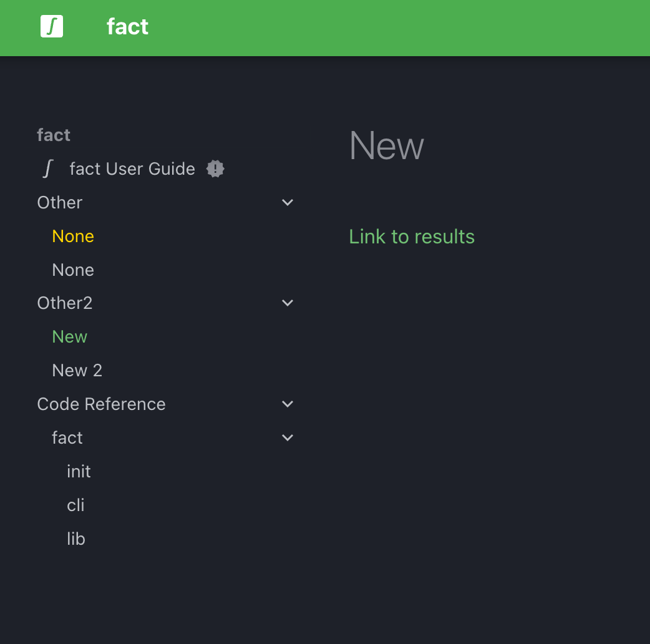
Task: Collapse the fact submodule chevron
Action: pos(288,437)
